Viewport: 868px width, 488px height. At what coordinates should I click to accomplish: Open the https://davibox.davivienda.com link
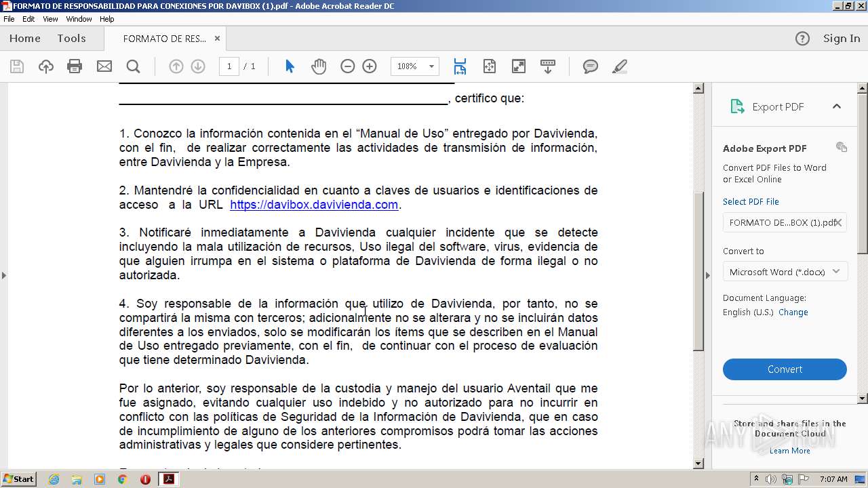pos(314,205)
